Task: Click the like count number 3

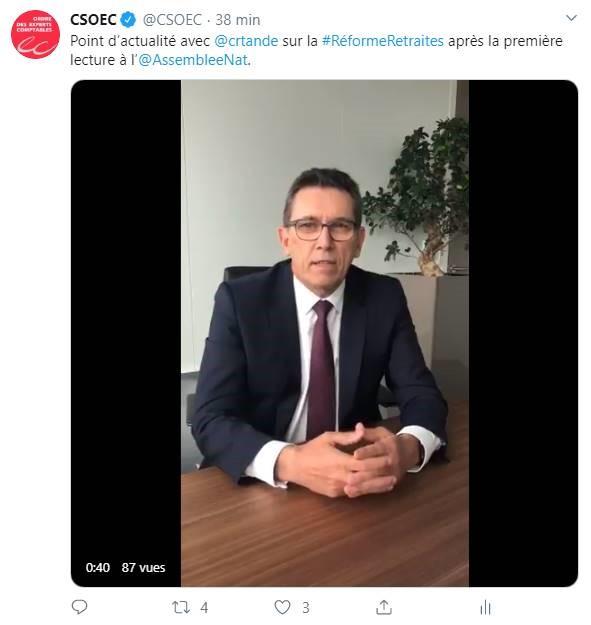Action: pos(306,608)
